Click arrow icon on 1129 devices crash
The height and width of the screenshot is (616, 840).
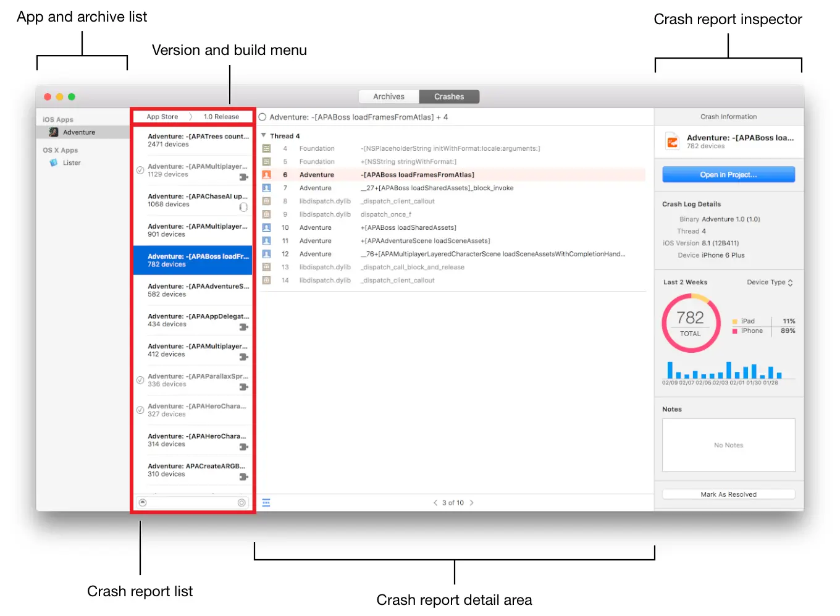[243, 177]
